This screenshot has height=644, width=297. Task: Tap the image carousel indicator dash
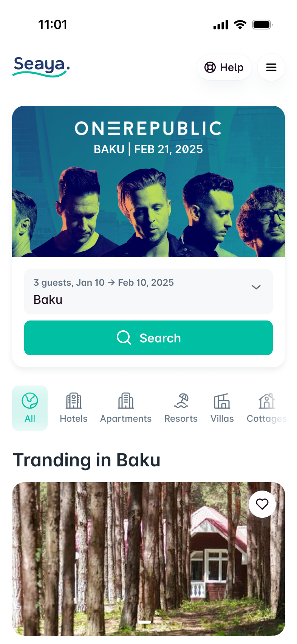pyautogui.click(x=144, y=622)
